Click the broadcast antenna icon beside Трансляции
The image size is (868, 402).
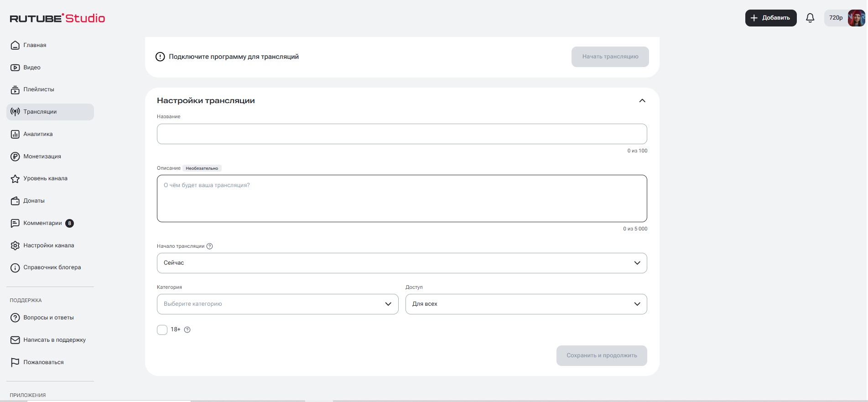tap(15, 112)
